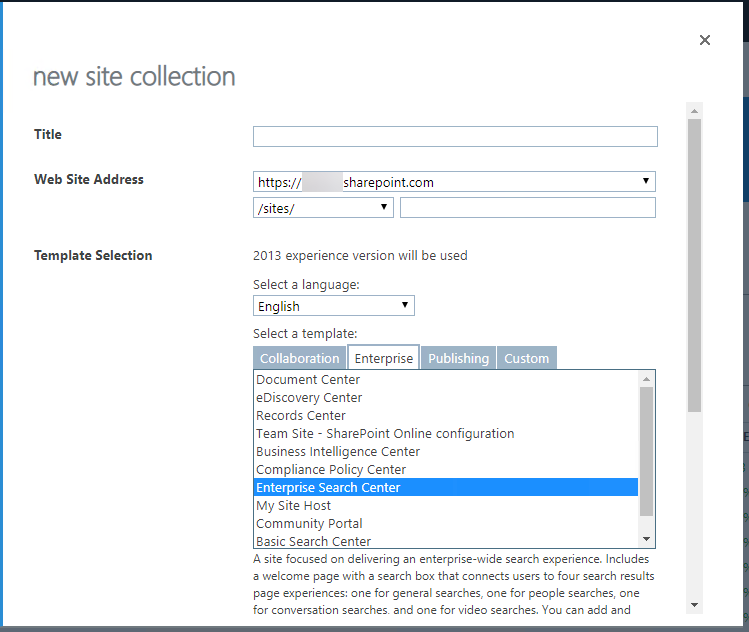749x632 pixels.
Task: Pick Team Site - SharePoint Online configuration
Action: (385, 434)
